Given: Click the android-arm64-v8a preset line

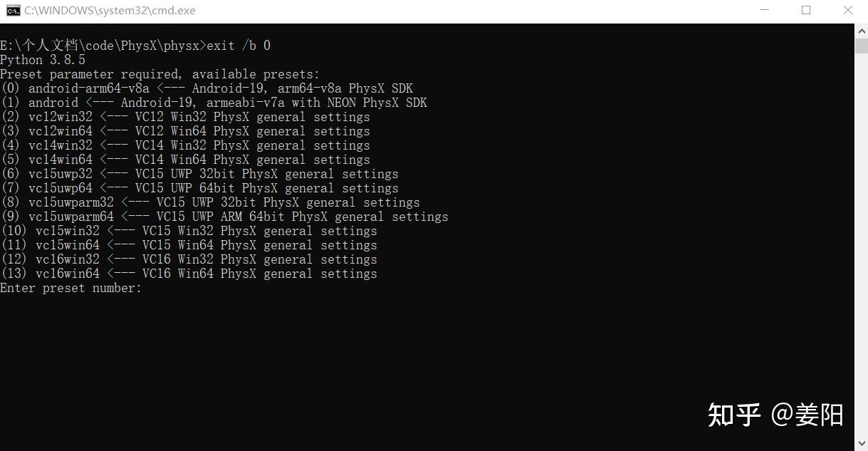Looking at the screenshot, I should coord(206,88).
